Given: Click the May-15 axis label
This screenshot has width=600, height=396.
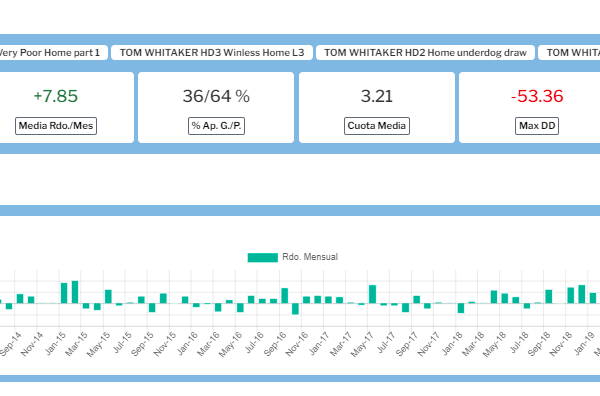Looking at the screenshot, I should [99, 344].
